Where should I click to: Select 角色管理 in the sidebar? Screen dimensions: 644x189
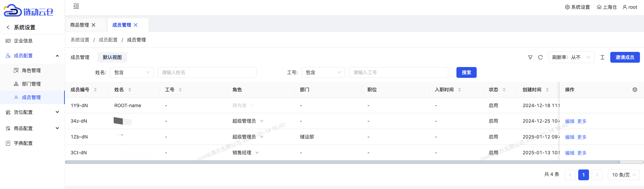31,70
